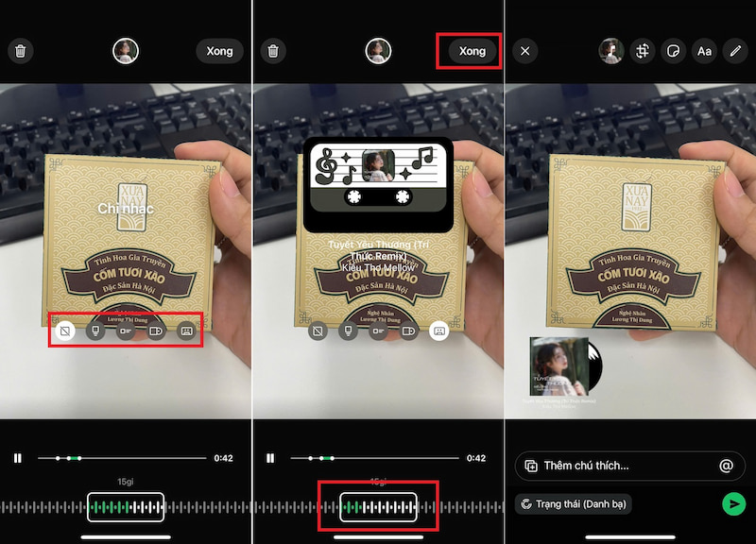The image size is (756, 544).
Task: Select the pencil draw tool
Action: 734,51
